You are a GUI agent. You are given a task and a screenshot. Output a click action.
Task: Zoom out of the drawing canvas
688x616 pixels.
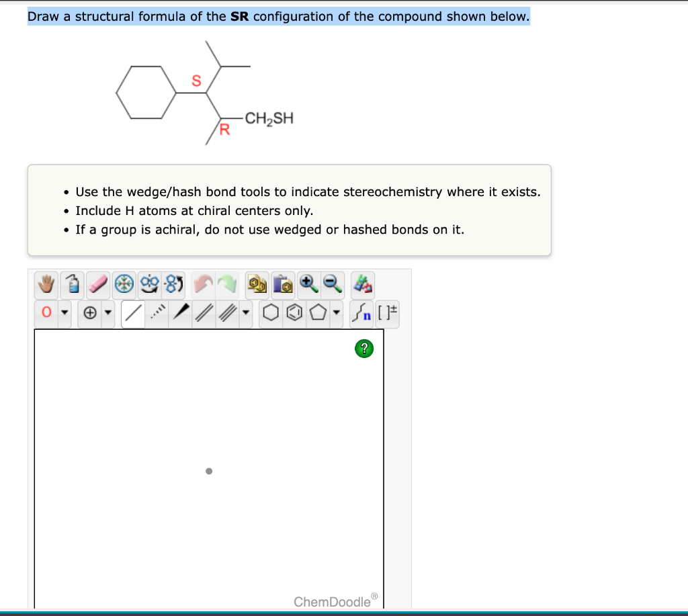click(331, 283)
